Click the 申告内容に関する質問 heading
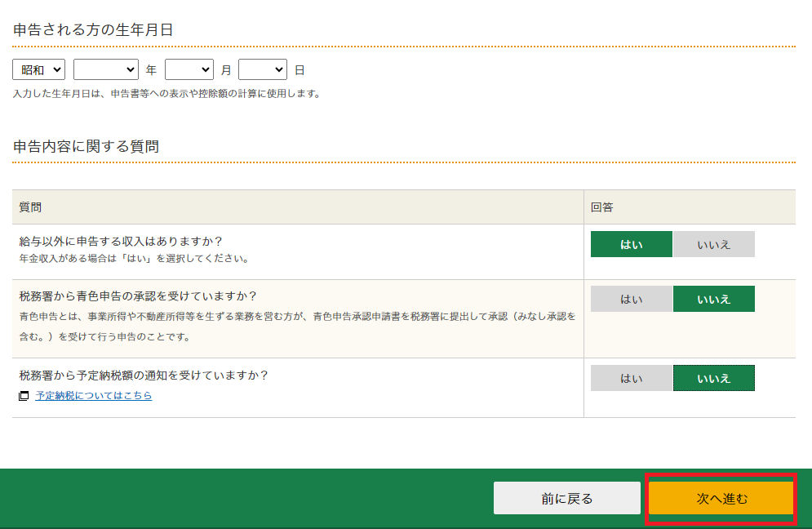812x529 pixels. point(86,147)
